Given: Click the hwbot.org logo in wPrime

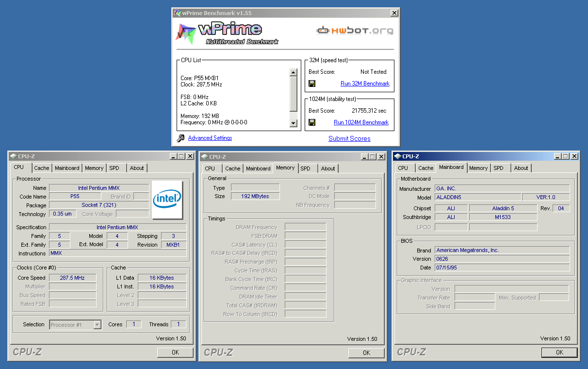Looking at the screenshot, I should coord(355,31).
